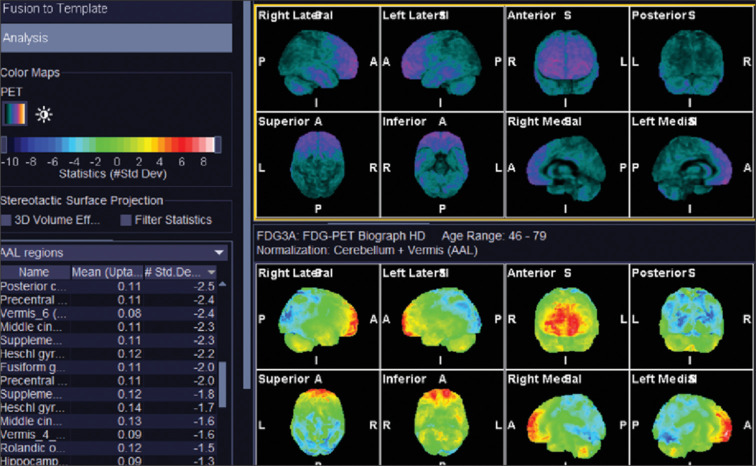Click the lower Right Medial statistics view
This screenshot has height=466, width=756.
(x=566, y=420)
